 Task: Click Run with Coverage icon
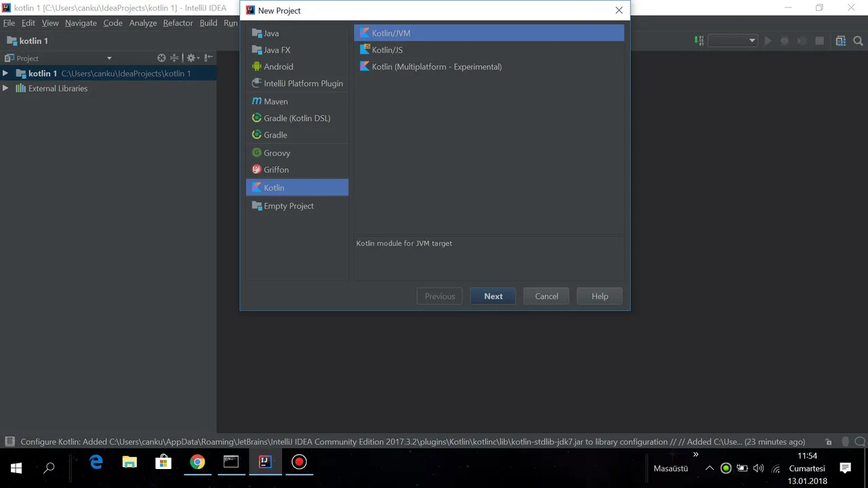802,41
